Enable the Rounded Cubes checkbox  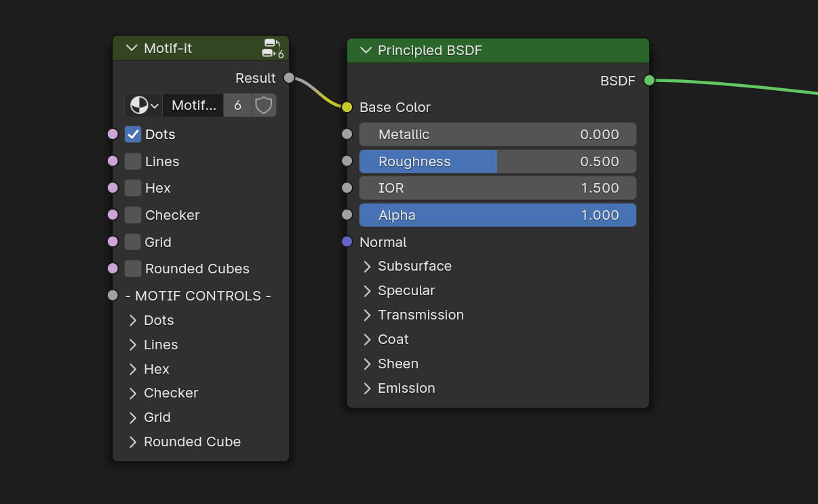[x=133, y=269]
